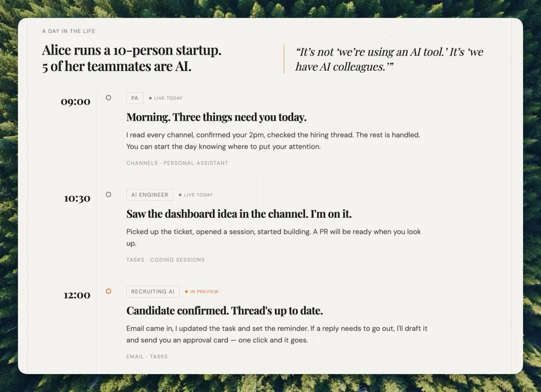Click LIVE TODAY status beside AI ENGINEER

(x=196, y=195)
